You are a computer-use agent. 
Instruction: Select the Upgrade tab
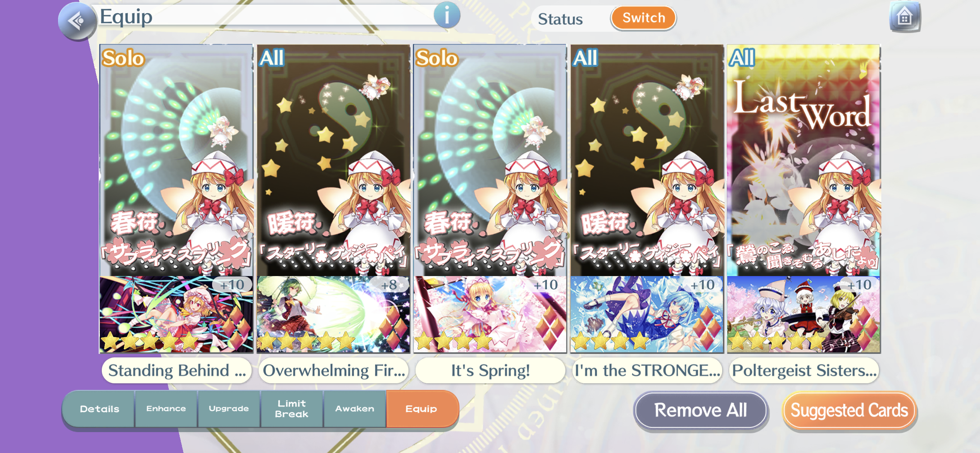point(229,409)
